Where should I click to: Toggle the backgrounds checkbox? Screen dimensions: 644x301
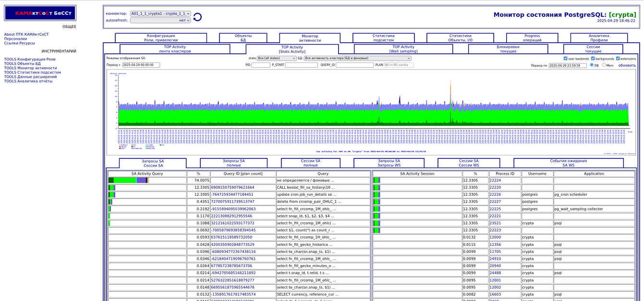[x=593, y=59]
